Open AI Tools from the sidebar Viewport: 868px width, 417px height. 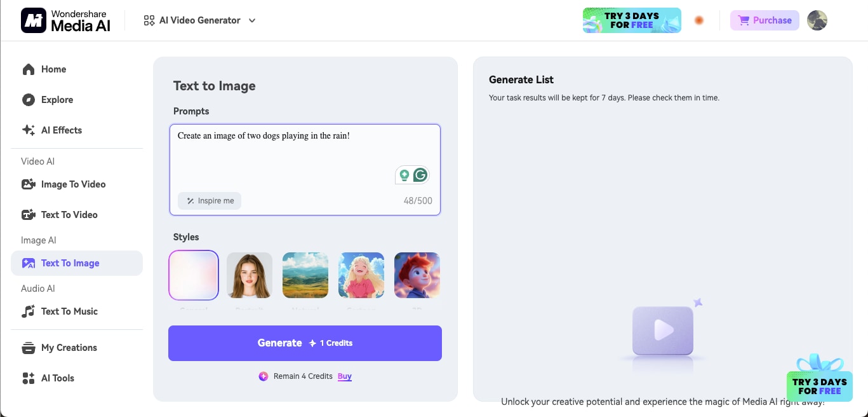57,378
